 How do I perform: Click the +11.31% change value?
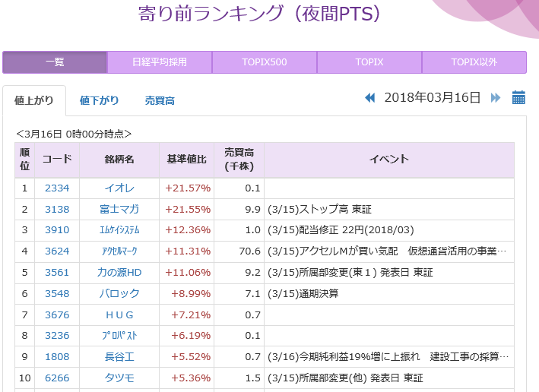[188, 251]
